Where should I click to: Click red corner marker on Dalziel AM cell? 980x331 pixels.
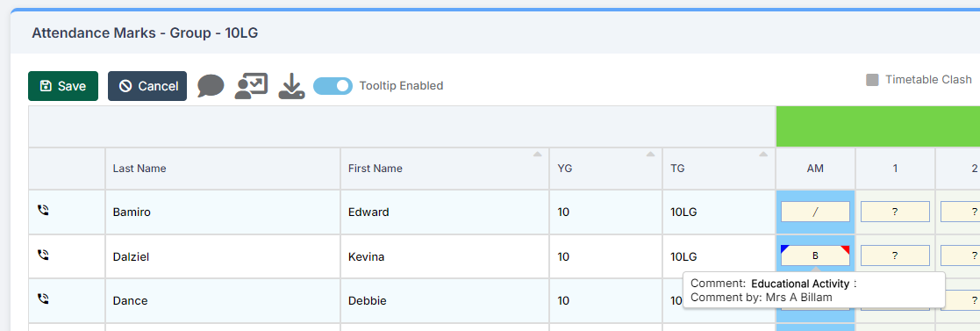847,248
